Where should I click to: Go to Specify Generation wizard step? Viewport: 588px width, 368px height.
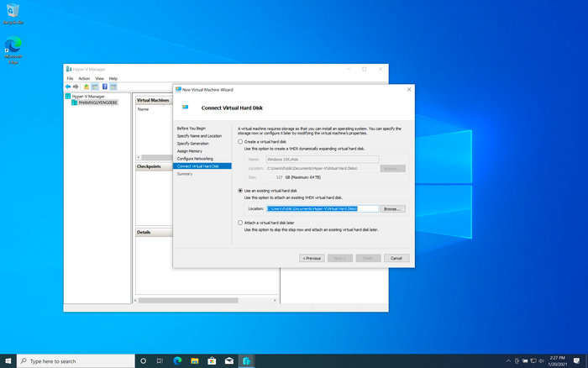[x=192, y=144]
